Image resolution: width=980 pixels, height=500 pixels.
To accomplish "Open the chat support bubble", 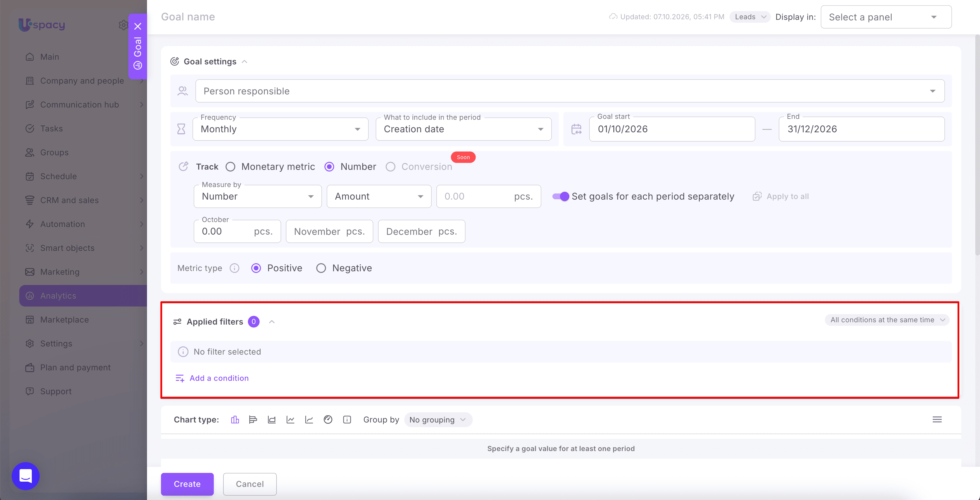I will 25,476.
